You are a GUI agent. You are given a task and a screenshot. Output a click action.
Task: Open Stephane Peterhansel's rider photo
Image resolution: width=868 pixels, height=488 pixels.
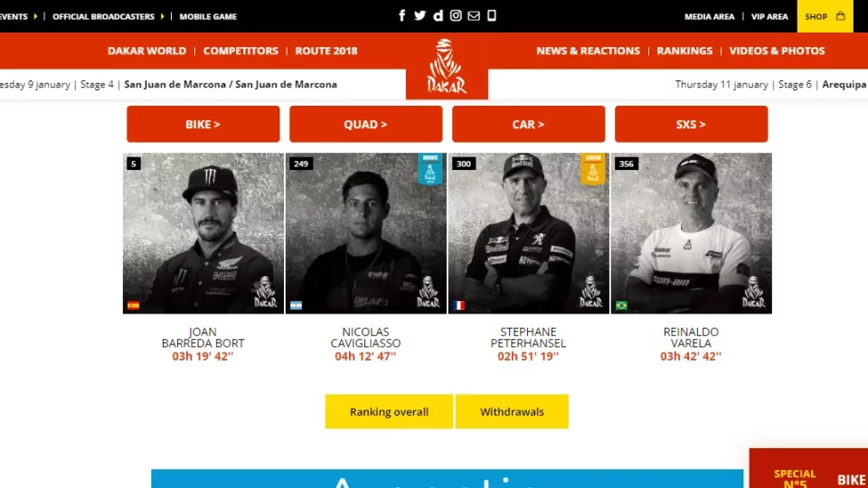529,233
